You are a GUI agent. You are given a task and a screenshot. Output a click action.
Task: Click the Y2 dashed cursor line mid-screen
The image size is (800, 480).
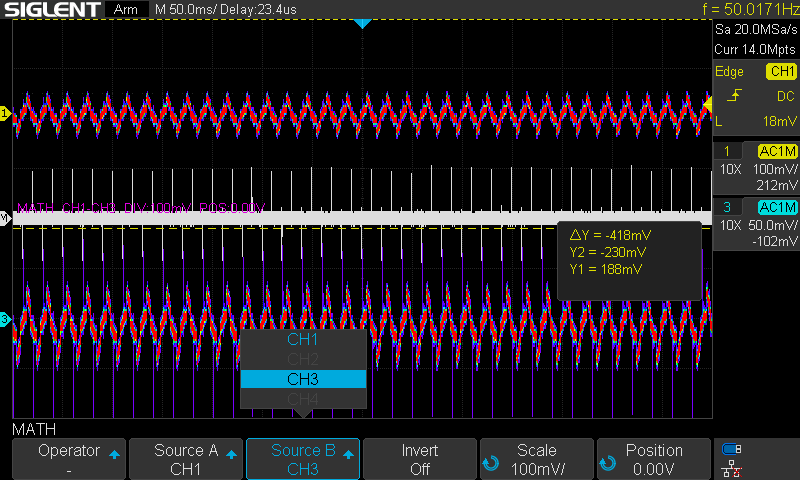(x=286, y=228)
